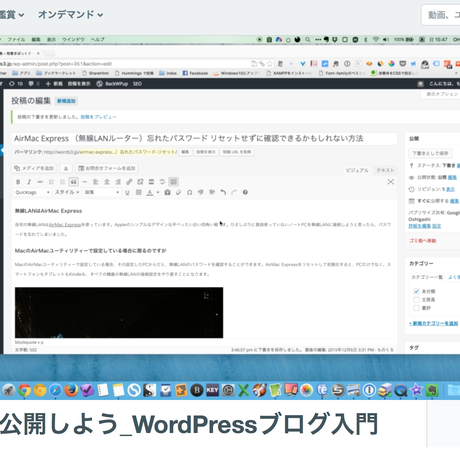Open the ウインドウ menu in the Mac menu bar
This screenshot has width=460, height=460.
pos(73,39)
